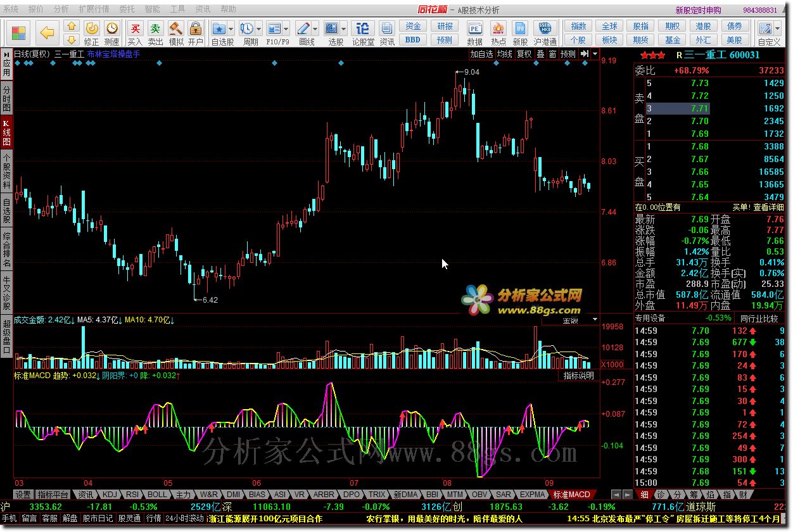Click the 指标平台 button at bottom
The height and width of the screenshot is (532, 793).
coord(53,495)
